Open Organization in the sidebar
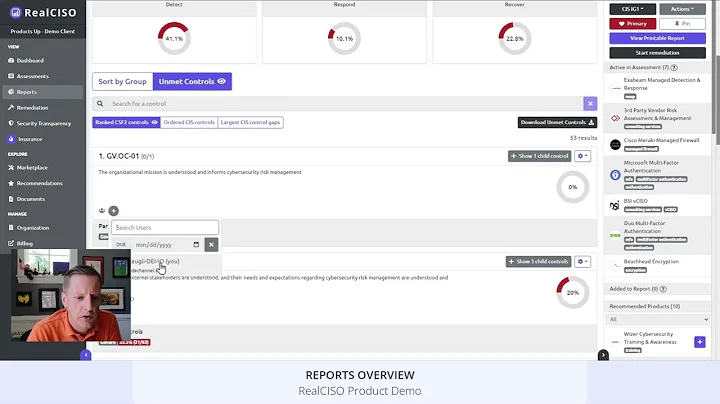Image resolution: width=720 pixels, height=404 pixels. click(x=33, y=228)
